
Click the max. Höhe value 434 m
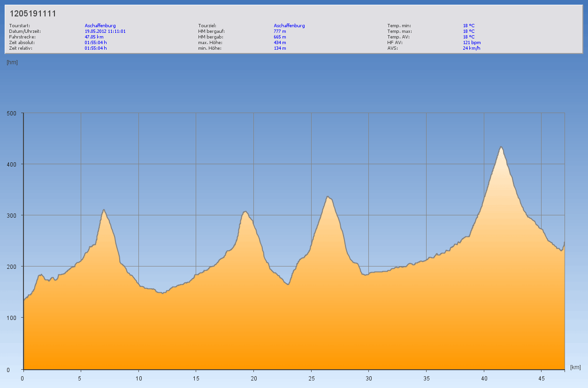pos(280,43)
